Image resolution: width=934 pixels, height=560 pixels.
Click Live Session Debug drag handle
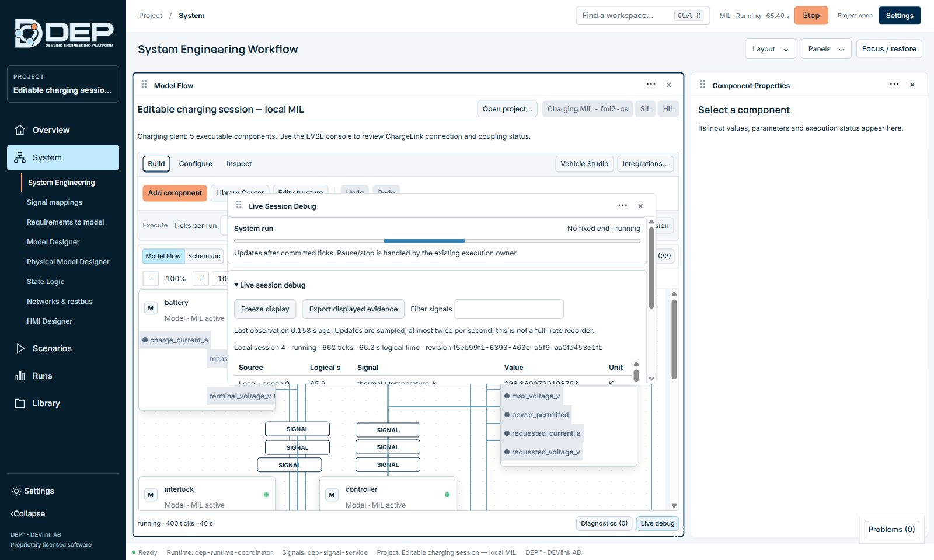[x=239, y=205]
